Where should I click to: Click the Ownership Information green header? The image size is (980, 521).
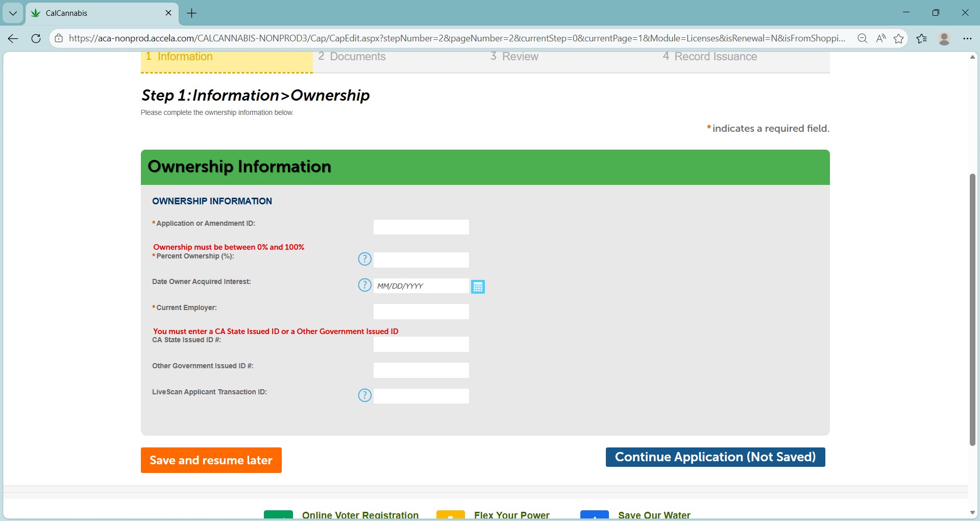pos(485,167)
